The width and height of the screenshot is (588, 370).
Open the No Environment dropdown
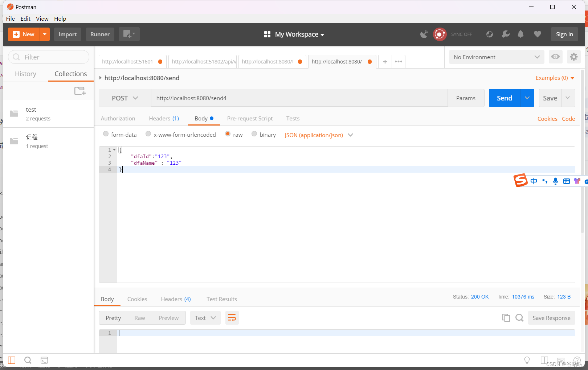[x=496, y=57]
